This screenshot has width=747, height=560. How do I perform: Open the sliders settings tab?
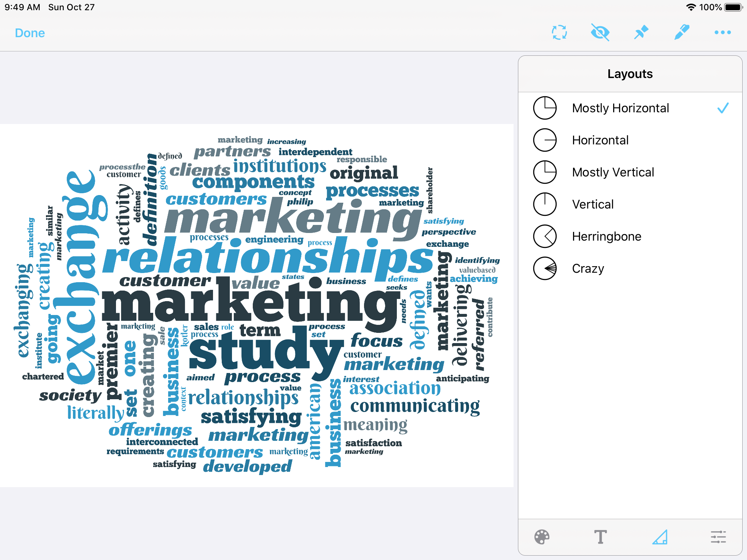tap(718, 537)
